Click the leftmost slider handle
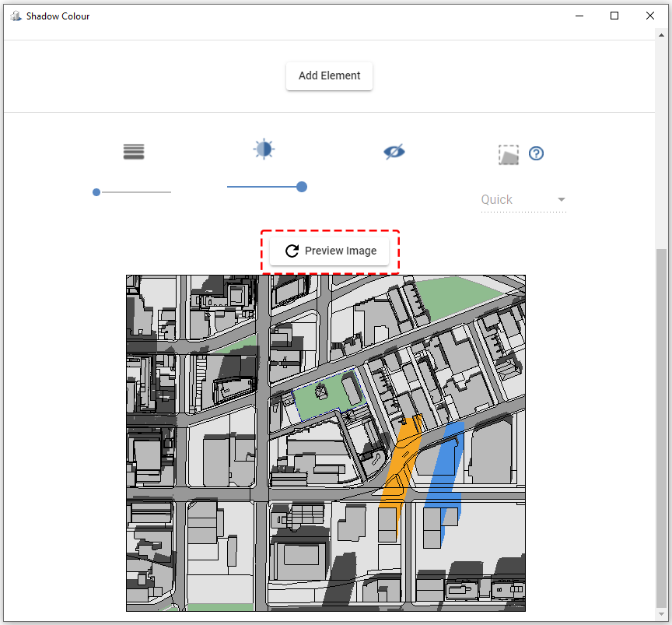Viewport: 672px width, 625px height. click(96, 191)
